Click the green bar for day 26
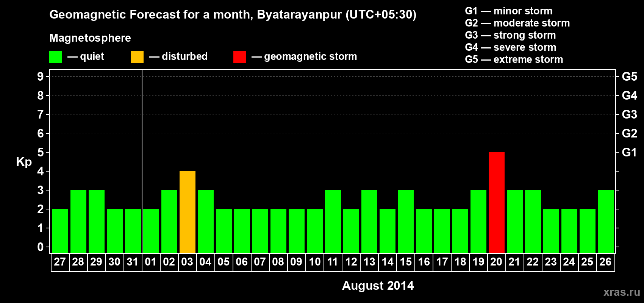The height and width of the screenshot is (303, 644). pos(606,221)
